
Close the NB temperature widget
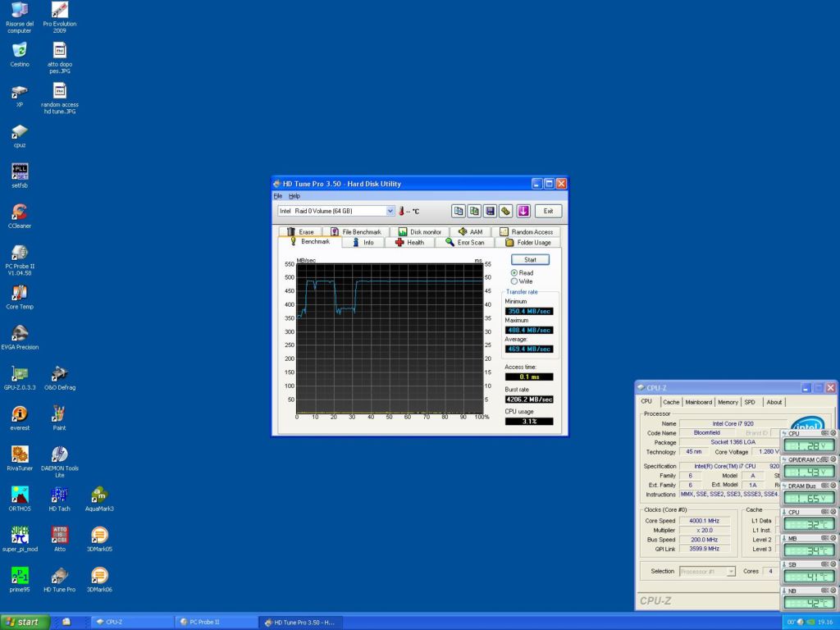point(833,591)
